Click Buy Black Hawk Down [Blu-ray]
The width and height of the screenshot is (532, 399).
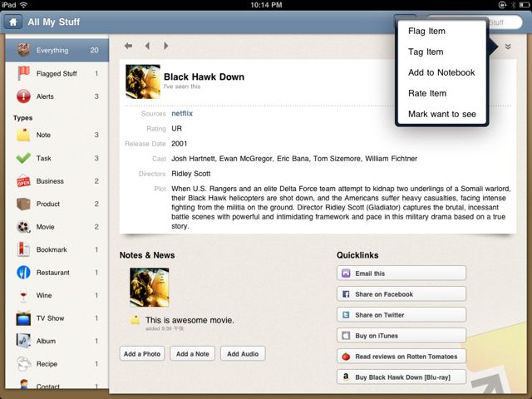point(401,377)
